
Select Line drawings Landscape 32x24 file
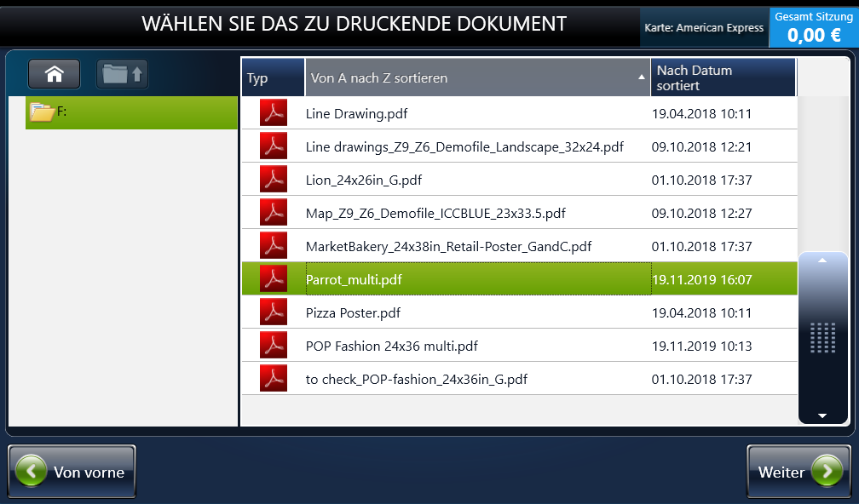(x=464, y=146)
